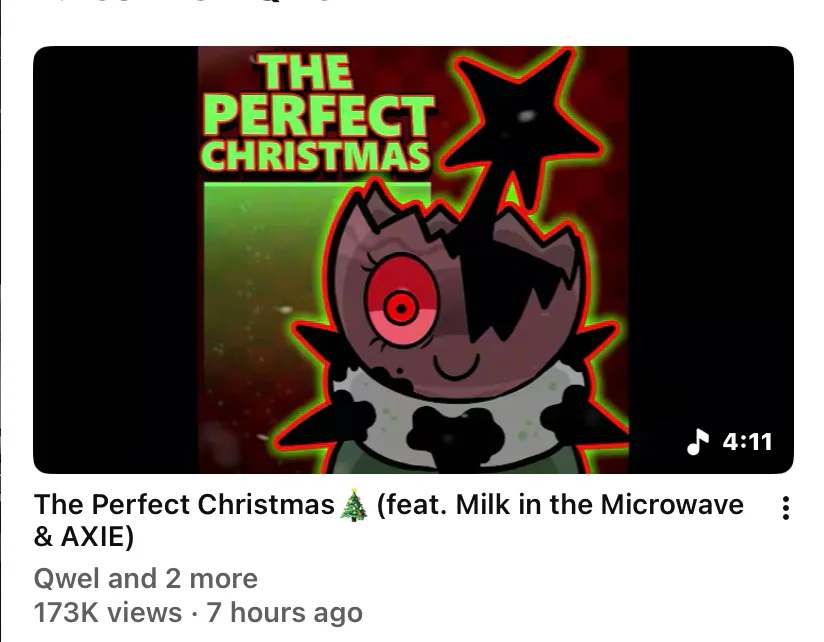Open the three-dot video options menu
Viewport: 824px width, 642px height.
[785, 508]
